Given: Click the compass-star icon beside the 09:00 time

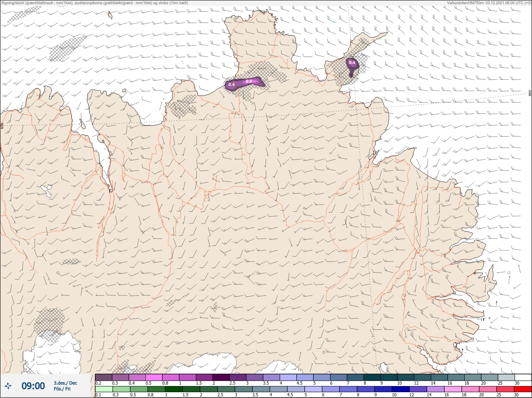Looking at the screenshot, I should click(x=8, y=386).
